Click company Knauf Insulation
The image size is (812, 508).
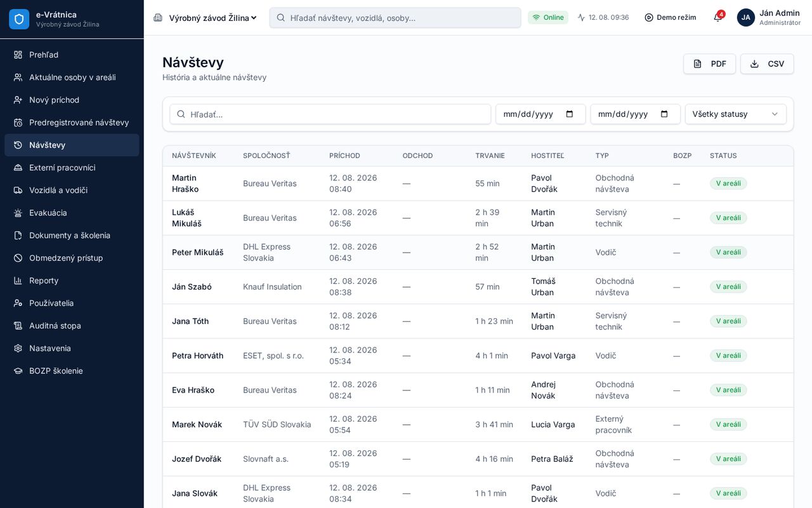272,287
